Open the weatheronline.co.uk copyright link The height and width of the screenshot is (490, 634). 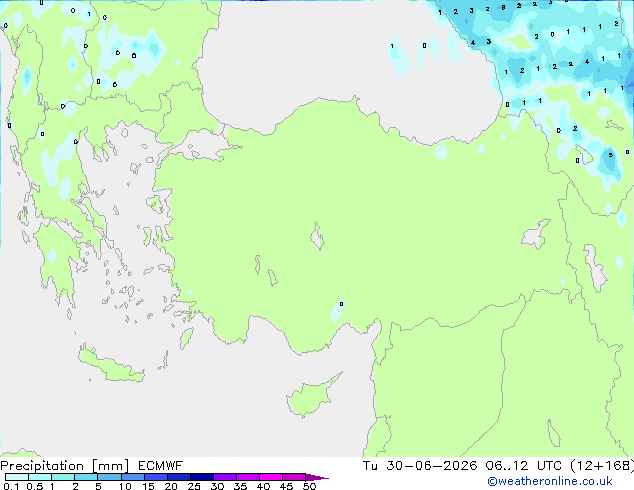[549, 481]
